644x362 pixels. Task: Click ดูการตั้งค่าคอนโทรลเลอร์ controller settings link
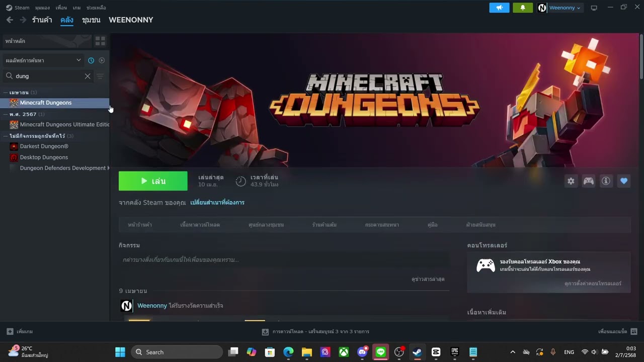click(593, 284)
